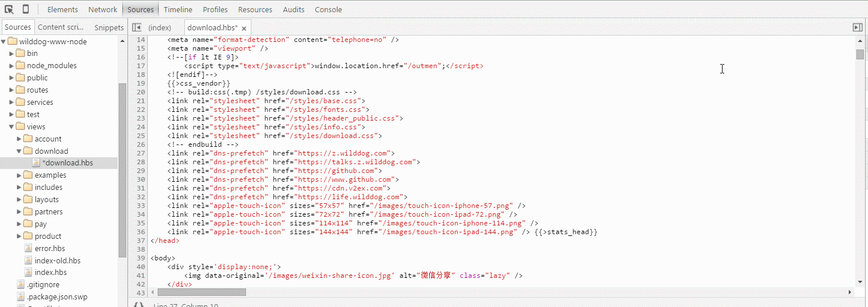Viewport: 868px width, 307px height.
Task: Open the Audits panel
Action: 294,9
